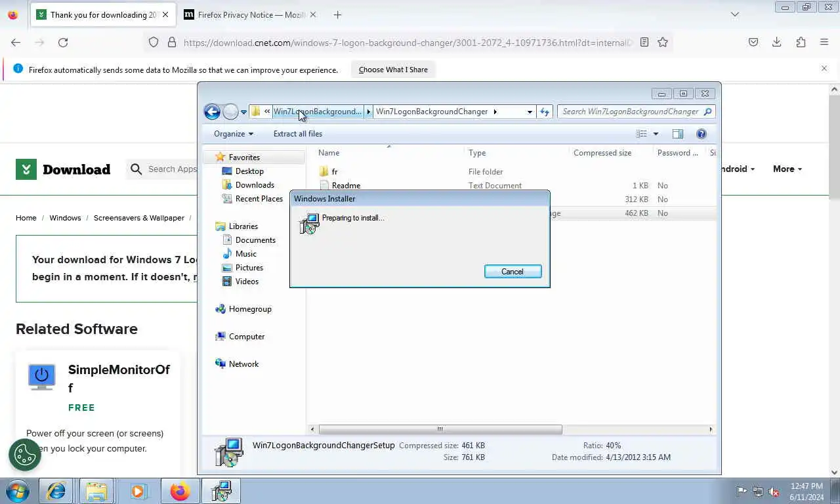Image resolution: width=840 pixels, height=504 pixels.
Task: Open the Organize menu
Action: pyautogui.click(x=234, y=134)
